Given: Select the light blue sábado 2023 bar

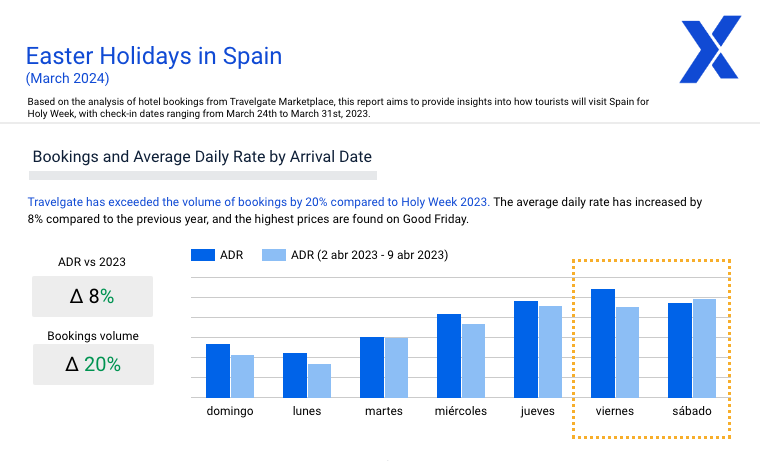Looking at the screenshot, I should pos(704,348).
